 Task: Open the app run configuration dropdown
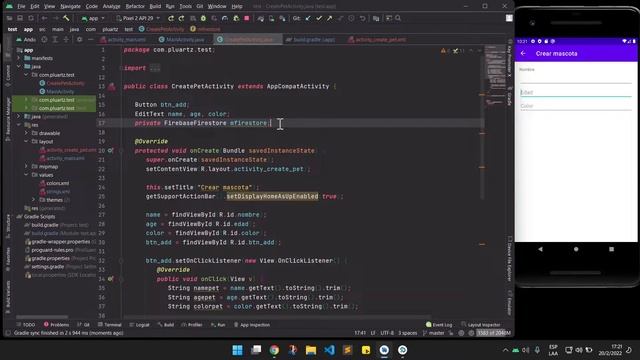(93, 18)
